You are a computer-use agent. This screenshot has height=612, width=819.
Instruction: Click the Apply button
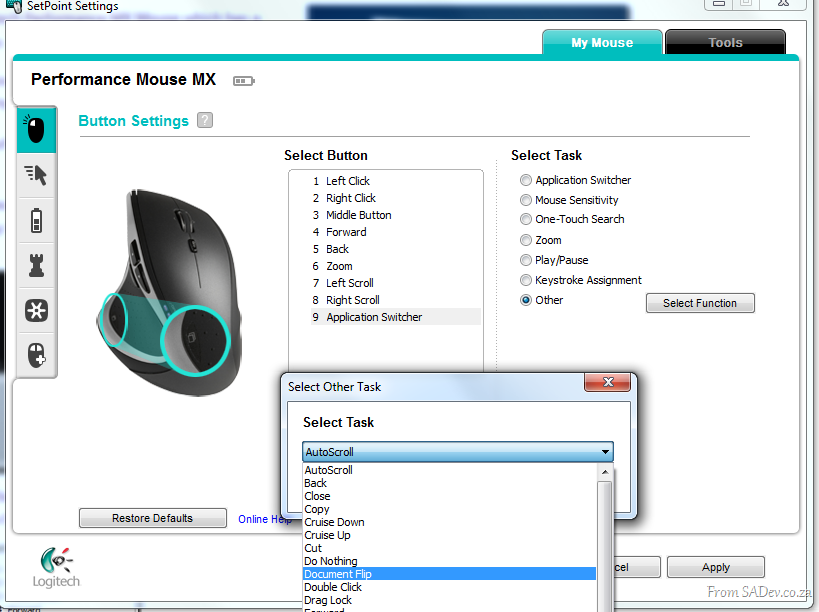716,567
